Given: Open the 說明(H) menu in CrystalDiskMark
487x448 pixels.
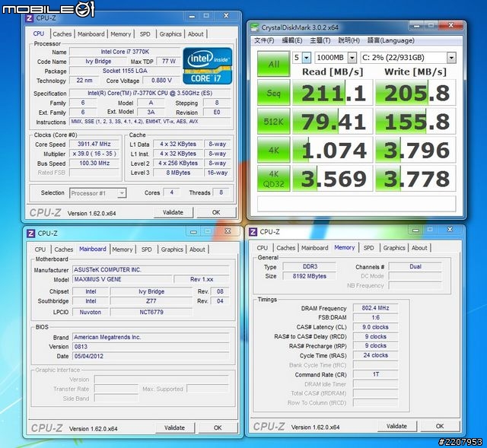Looking at the screenshot, I should pyautogui.click(x=349, y=40).
